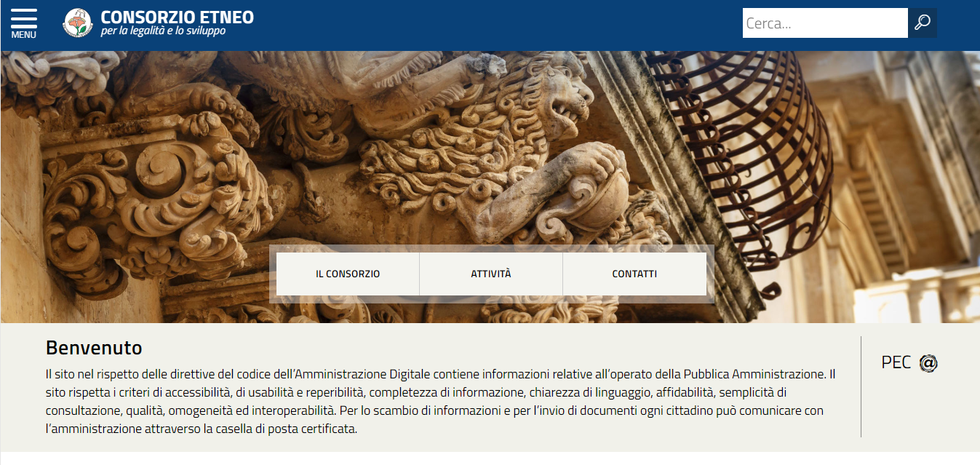Focus the Cerca search field
980x465 pixels.
click(x=825, y=23)
